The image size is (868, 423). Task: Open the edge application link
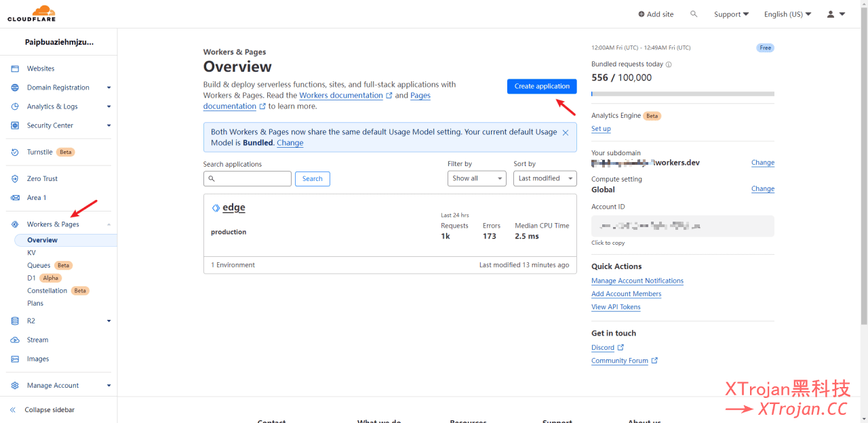(x=234, y=207)
